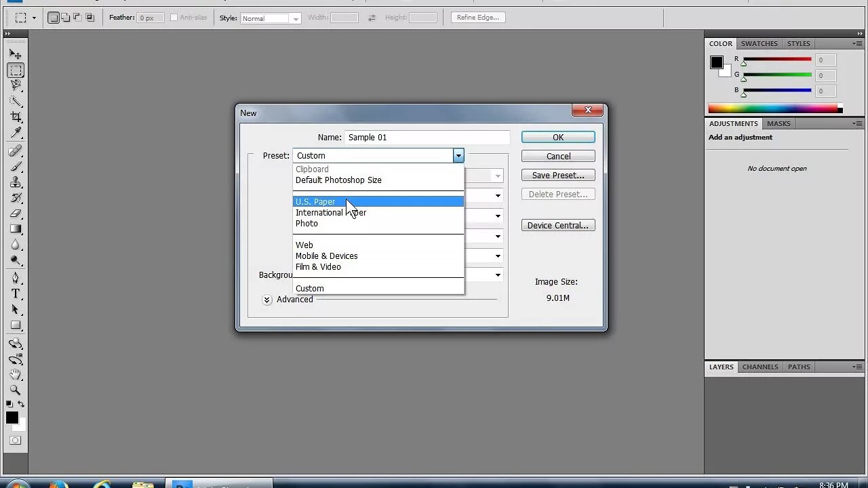
Task: Select the Gradient tool
Action: [x=16, y=228]
